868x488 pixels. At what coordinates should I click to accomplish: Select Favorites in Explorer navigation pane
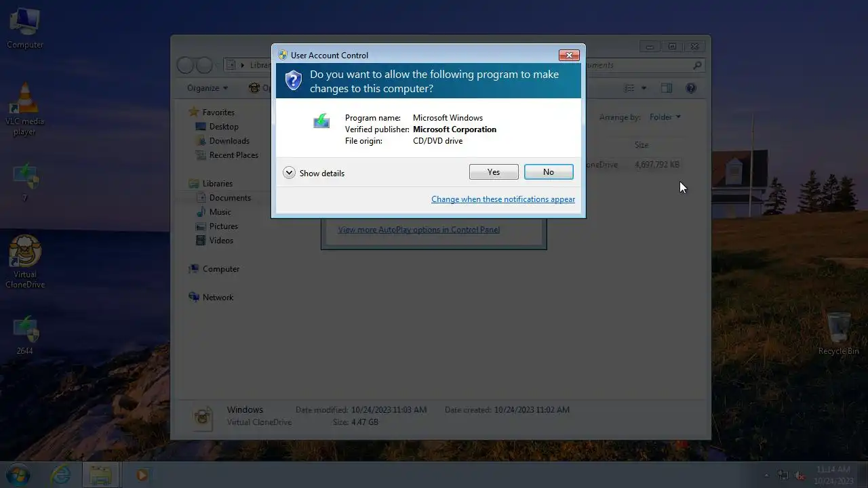212,113
